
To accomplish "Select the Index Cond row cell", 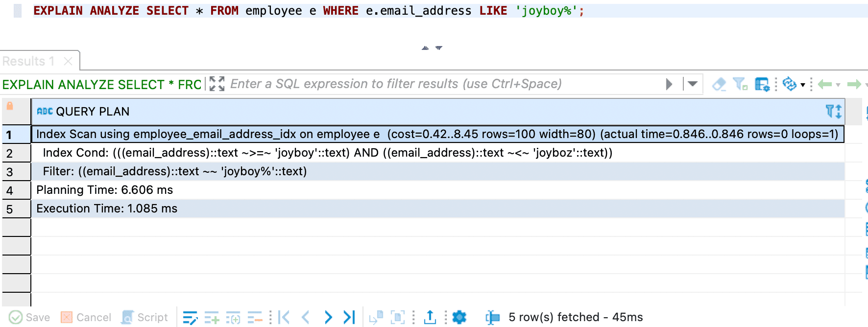I will click(438, 153).
